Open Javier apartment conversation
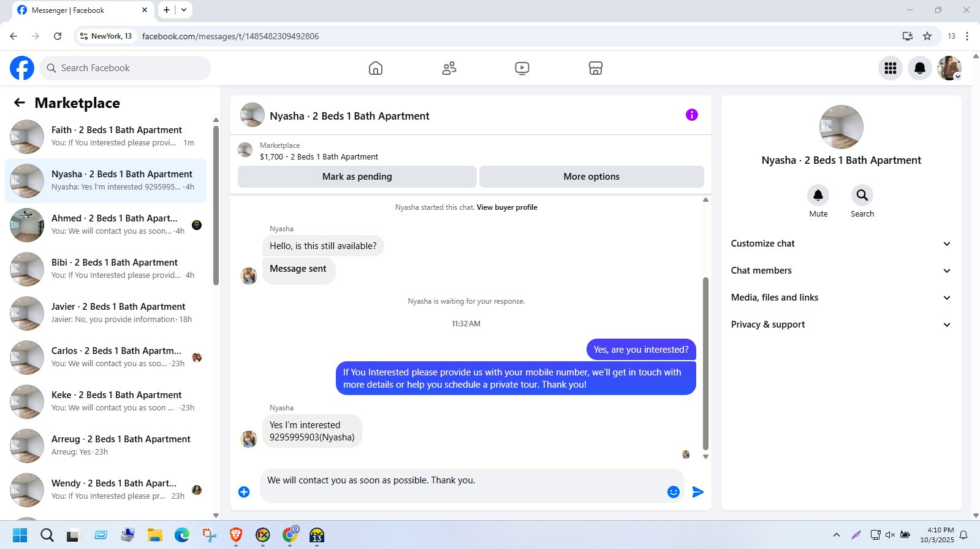The width and height of the screenshot is (980, 549). [x=105, y=313]
